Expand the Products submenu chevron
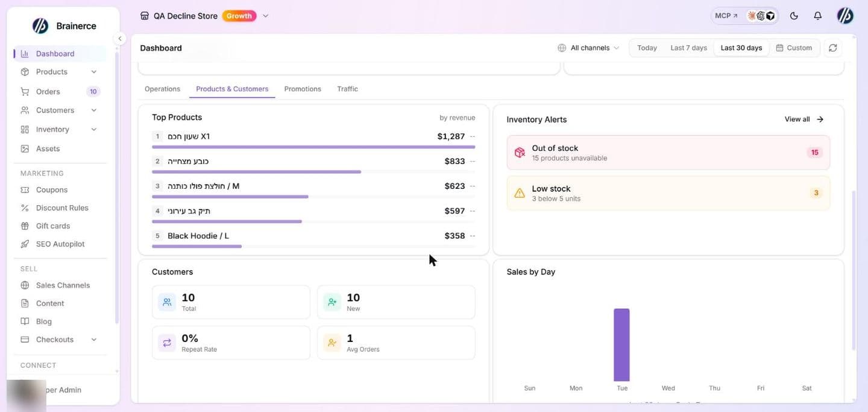Screen dimensions: 868x412 point(93,72)
